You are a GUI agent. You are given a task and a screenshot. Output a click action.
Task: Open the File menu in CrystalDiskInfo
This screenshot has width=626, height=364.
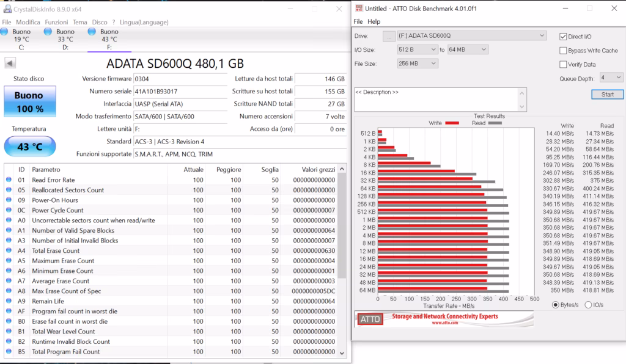7,23
